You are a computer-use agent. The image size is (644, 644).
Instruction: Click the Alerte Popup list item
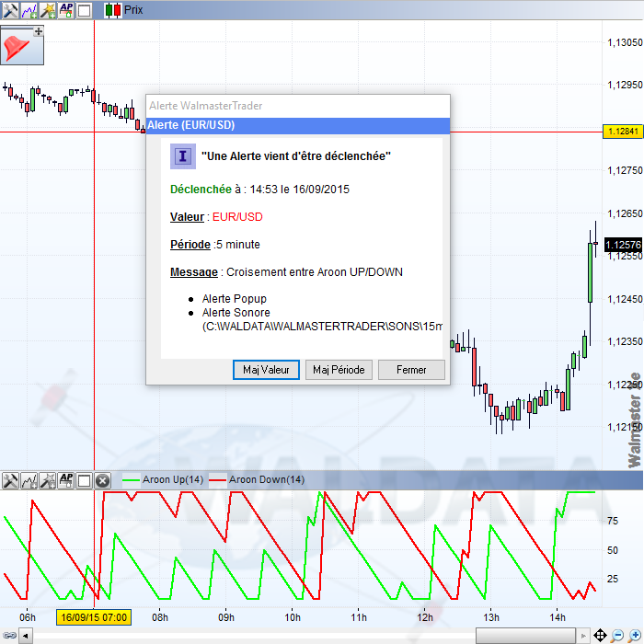coord(234,299)
